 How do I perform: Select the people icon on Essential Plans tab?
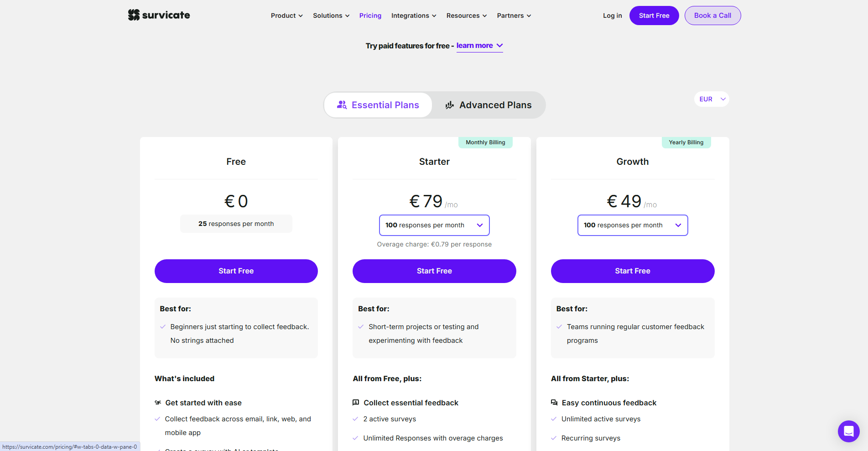tap(342, 105)
